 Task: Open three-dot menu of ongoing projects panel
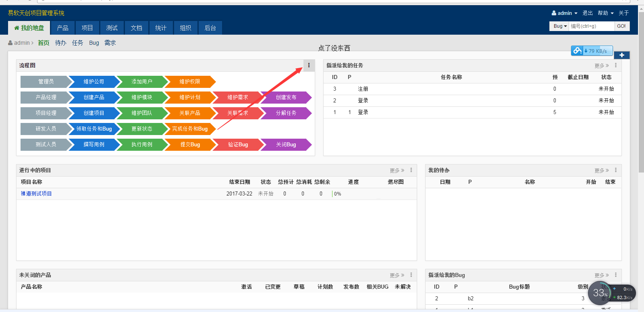pos(411,170)
